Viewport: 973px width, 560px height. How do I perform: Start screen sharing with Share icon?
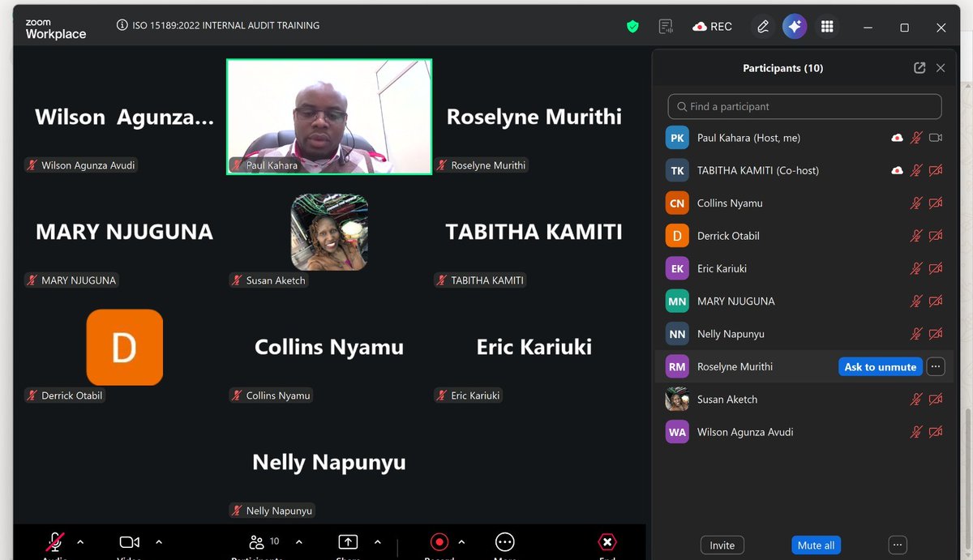click(x=348, y=542)
